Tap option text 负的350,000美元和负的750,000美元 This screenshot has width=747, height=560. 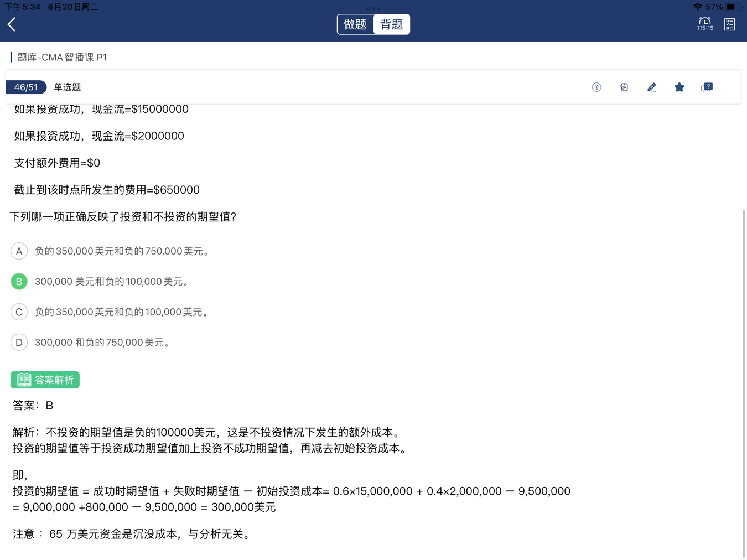coord(123,251)
